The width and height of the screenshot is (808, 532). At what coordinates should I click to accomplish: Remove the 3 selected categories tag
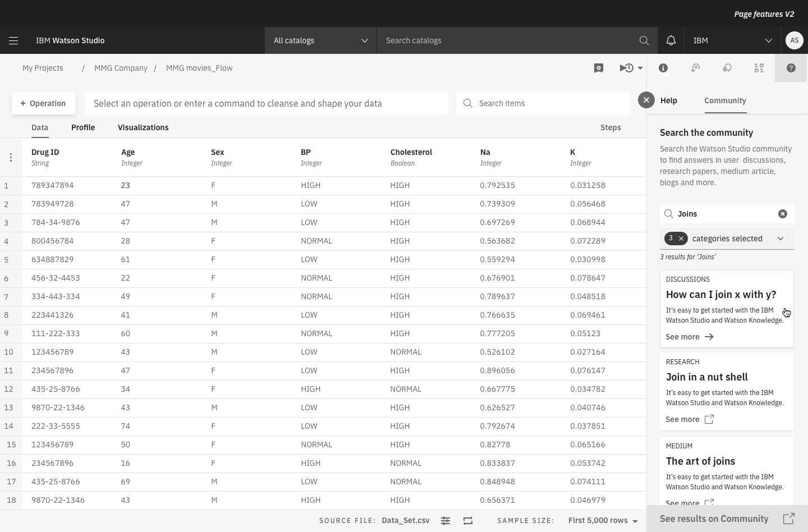(681, 239)
